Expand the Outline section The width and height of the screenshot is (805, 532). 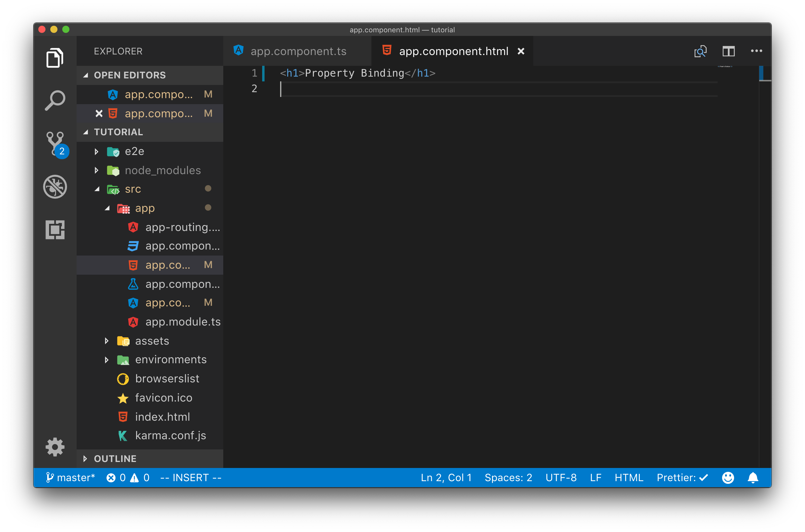click(x=150, y=459)
